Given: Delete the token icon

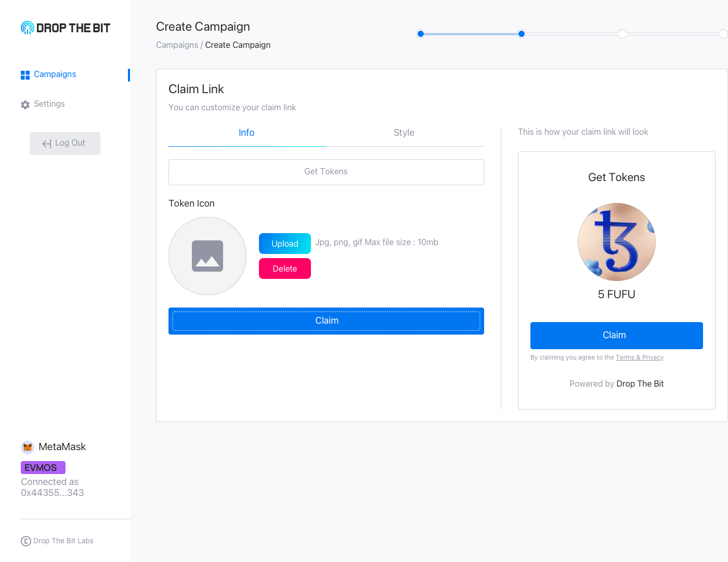Looking at the screenshot, I should coord(285,269).
